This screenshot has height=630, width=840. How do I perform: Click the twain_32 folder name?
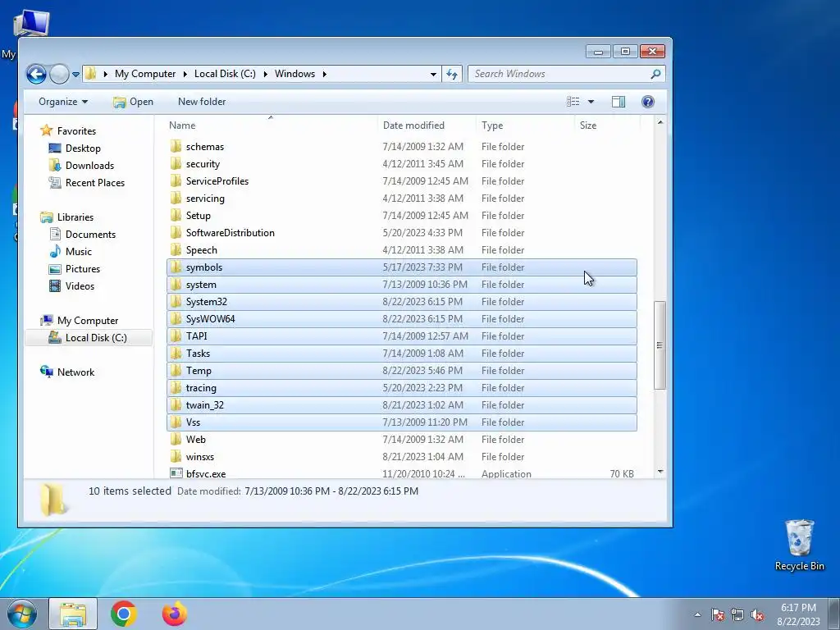click(204, 405)
